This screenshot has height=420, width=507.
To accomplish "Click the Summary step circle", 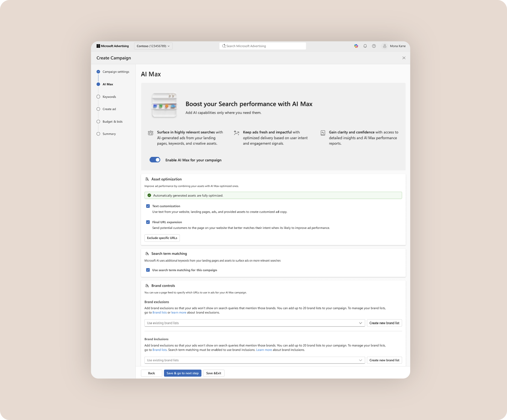I will click(98, 134).
